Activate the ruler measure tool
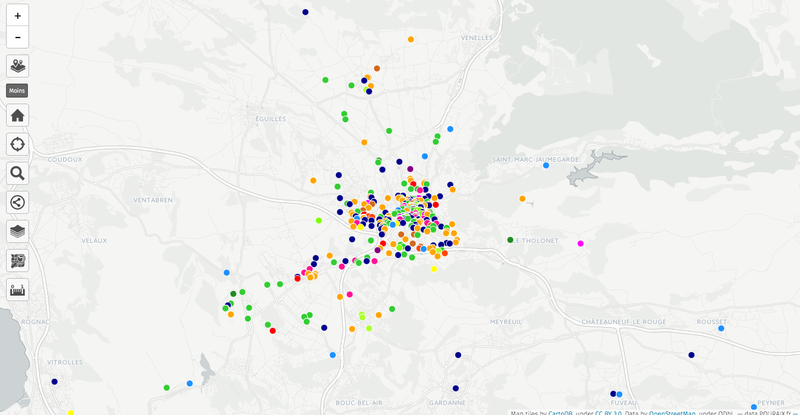Image resolution: width=800 pixels, height=415 pixels. [18, 290]
